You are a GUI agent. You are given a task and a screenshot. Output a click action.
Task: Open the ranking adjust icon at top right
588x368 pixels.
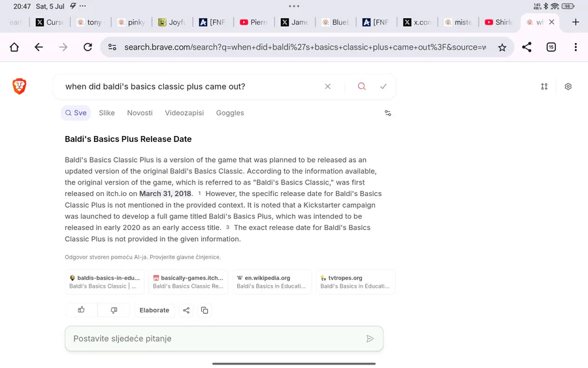(544, 87)
